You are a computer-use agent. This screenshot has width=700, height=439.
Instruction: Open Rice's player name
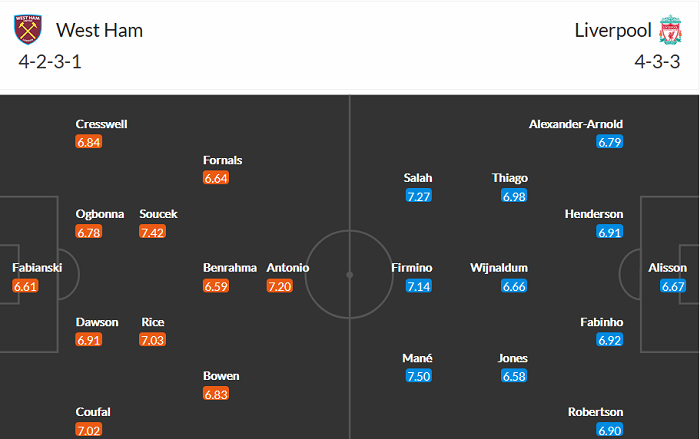(x=153, y=322)
